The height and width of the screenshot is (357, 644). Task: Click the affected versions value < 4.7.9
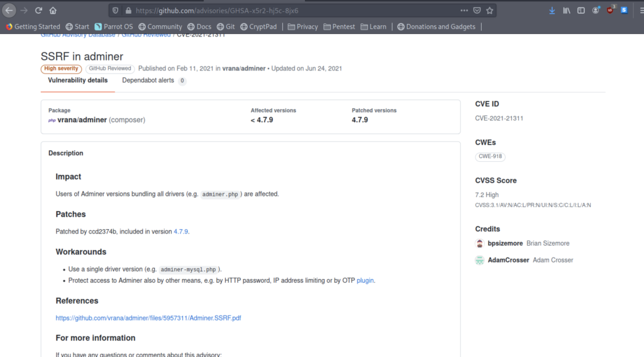point(262,120)
